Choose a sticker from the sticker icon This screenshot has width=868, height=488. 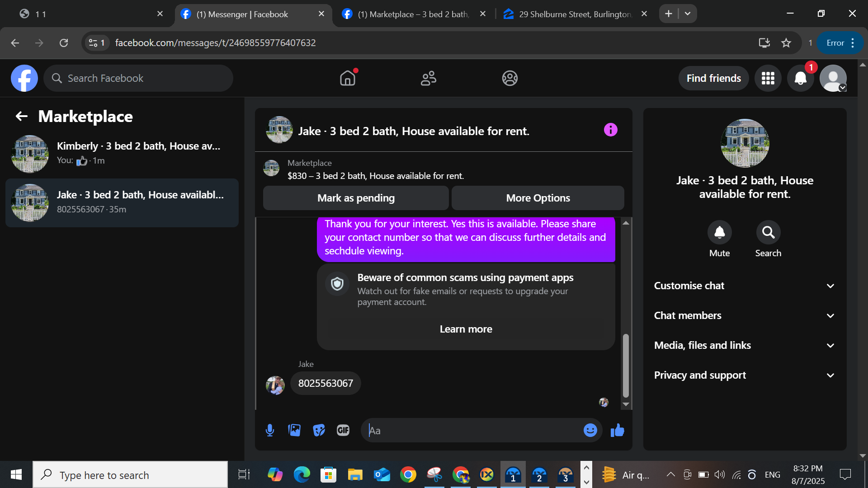319,430
